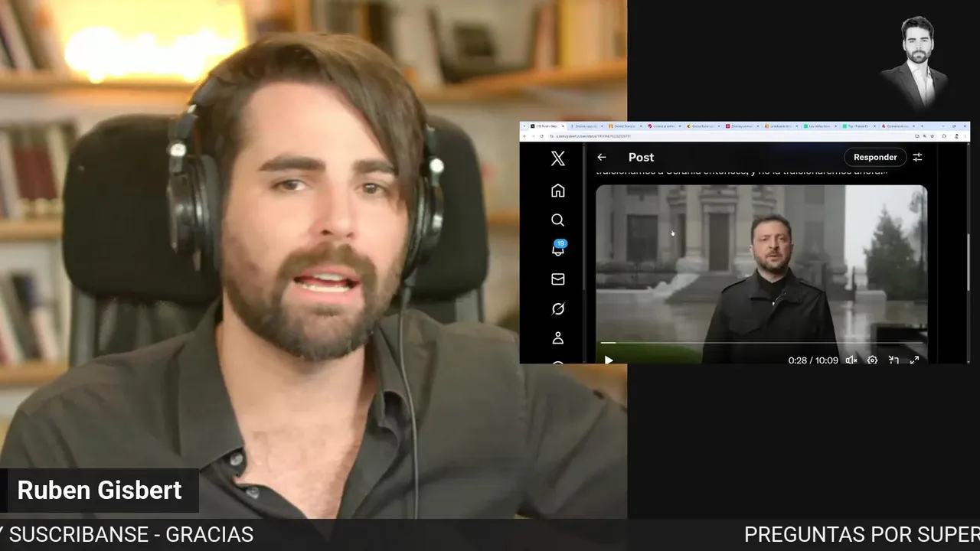Screen dimensions: 980x551
Task: Open the Search (magnifier) icon in X sidebar
Action: tap(557, 220)
